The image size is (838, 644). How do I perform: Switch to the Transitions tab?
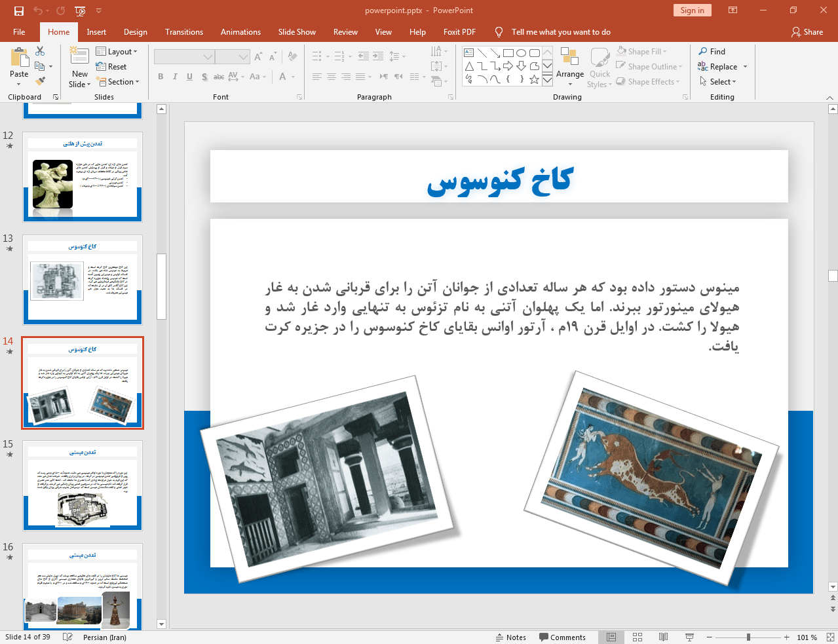click(x=184, y=31)
